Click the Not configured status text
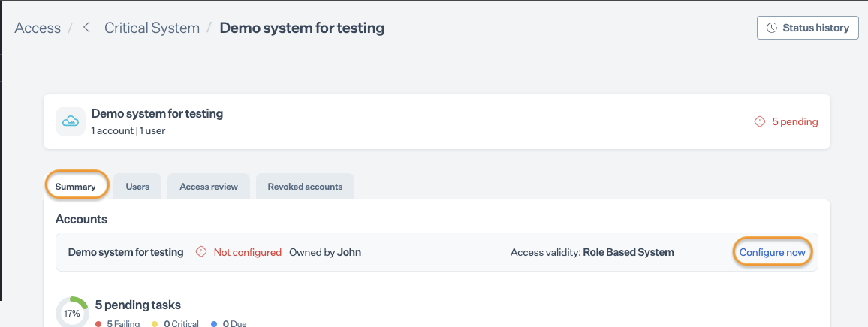This screenshot has height=327, width=868. pyautogui.click(x=247, y=252)
